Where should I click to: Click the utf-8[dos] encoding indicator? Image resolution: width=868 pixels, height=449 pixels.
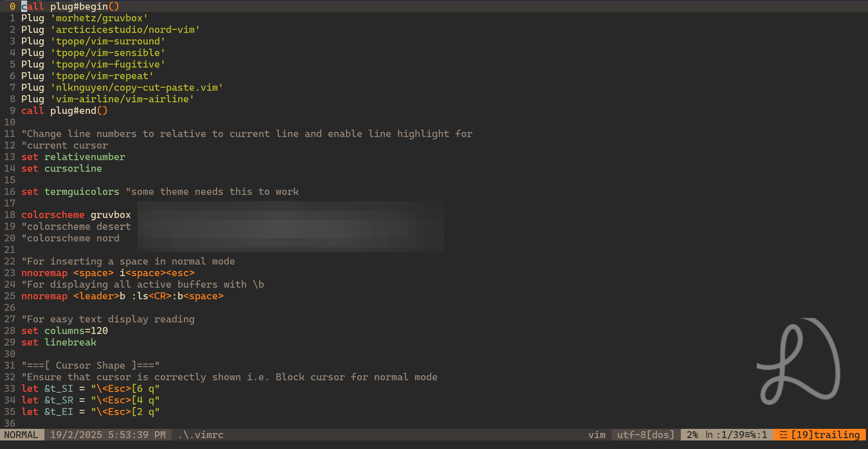pyautogui.click(x=646, y=435)
